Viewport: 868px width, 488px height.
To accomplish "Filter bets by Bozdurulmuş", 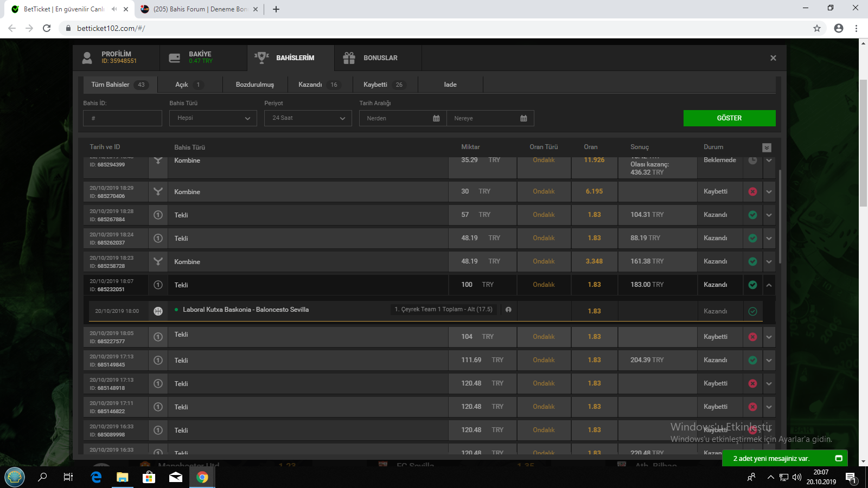I will click(x=255, y=85).
